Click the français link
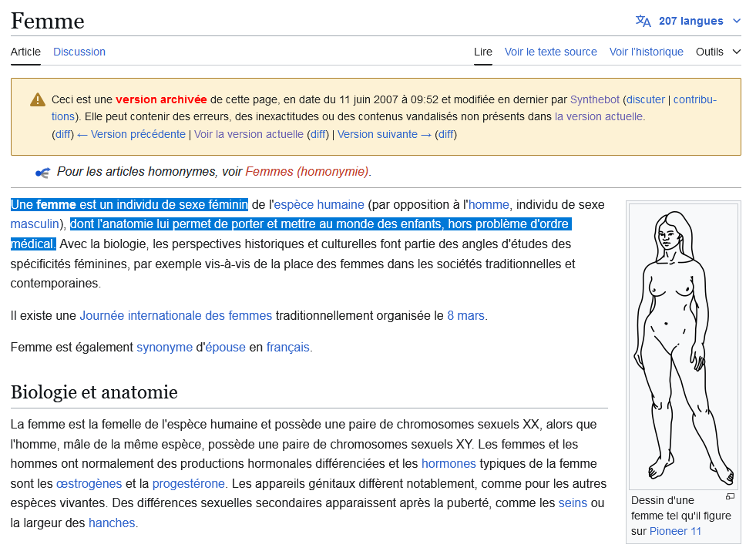Viewport: 756px width, 558px height. pyautogui.click(x=288, y=348)
